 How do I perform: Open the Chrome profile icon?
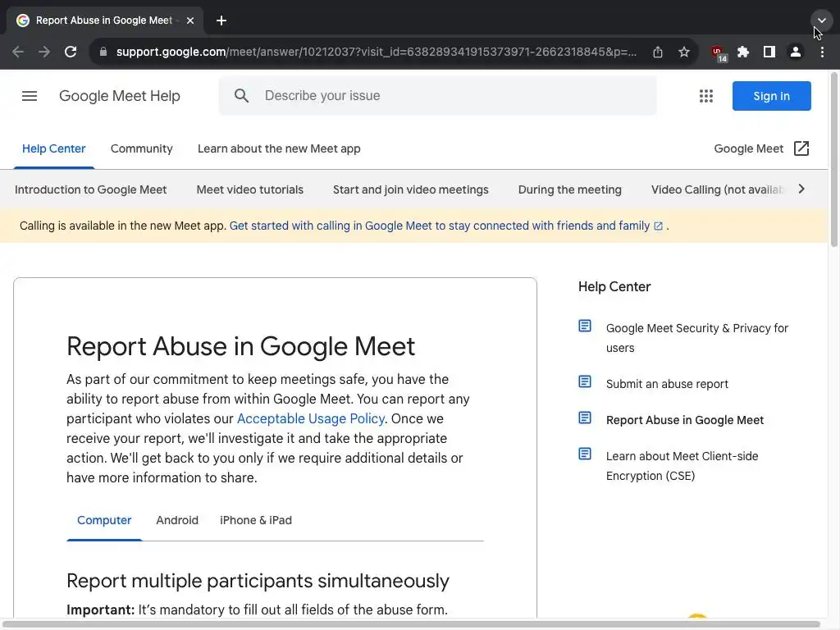tap(796, 52)
